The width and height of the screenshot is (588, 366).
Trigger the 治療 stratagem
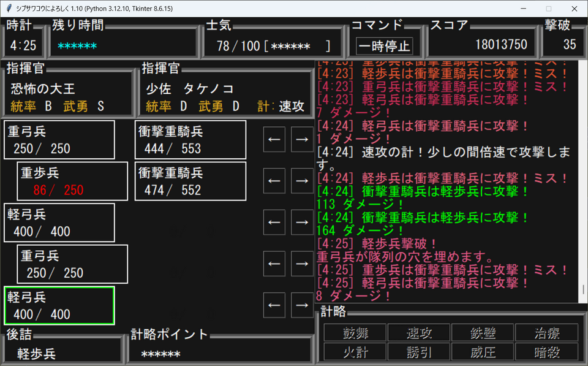click(x=546, y=333)
